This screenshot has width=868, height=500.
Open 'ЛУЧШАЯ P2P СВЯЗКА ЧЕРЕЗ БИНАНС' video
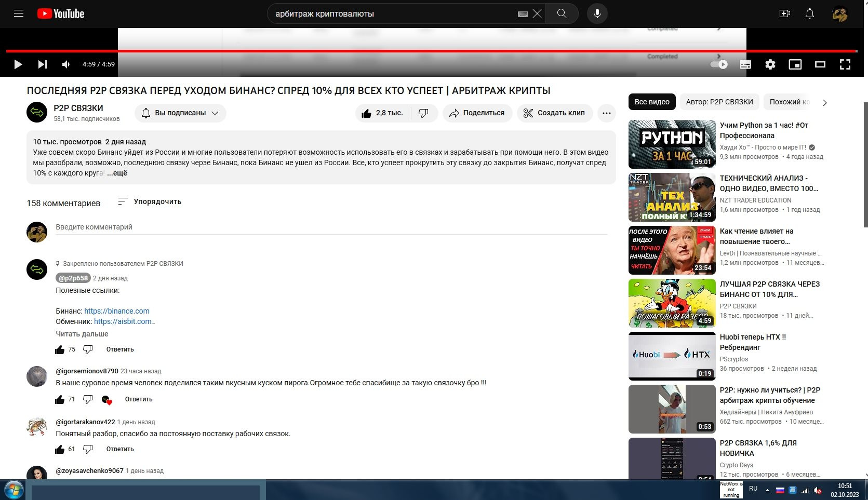[x=770, y=289]
